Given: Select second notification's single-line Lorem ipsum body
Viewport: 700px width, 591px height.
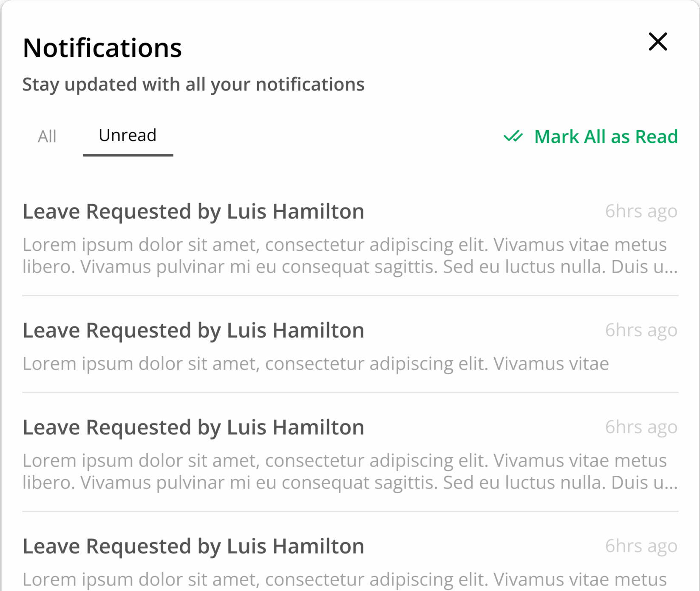Looking at the screenshot, I should click(316, 364).
